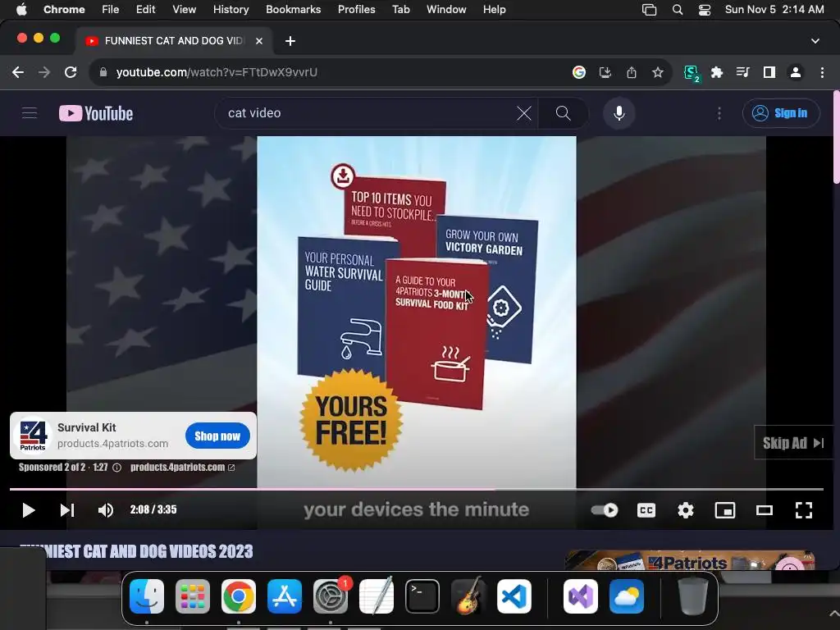Click the Shop now button
840x630 pixels.
click(x=217, y=436)
